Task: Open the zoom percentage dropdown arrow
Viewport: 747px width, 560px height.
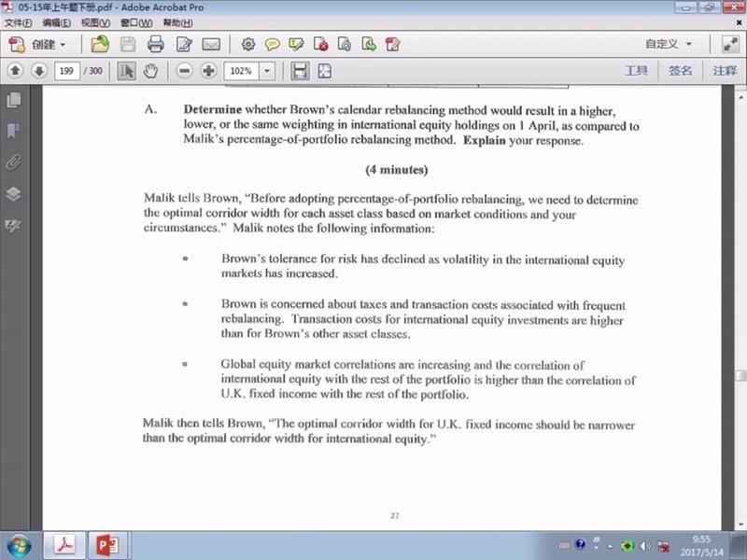Action: click(x=267, y=71)
